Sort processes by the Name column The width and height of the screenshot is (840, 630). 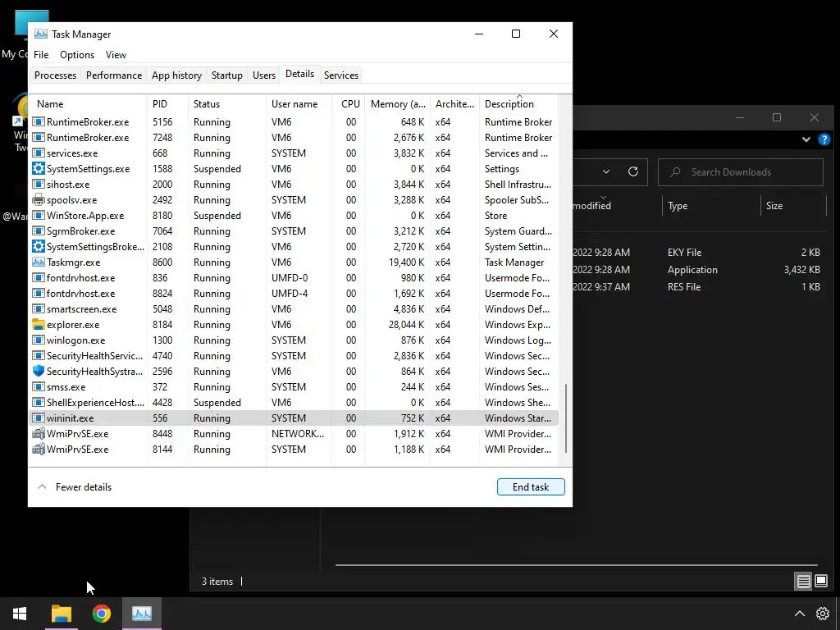coord(88,104)
